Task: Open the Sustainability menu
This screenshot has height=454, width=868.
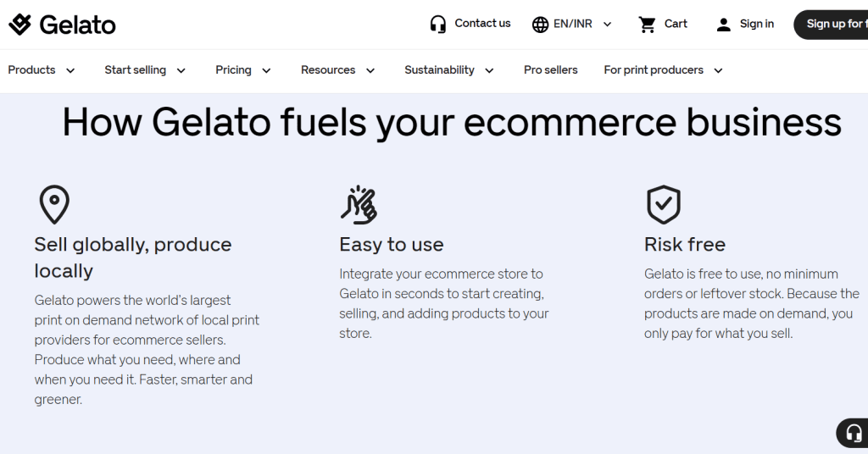Action: point(449,70)
